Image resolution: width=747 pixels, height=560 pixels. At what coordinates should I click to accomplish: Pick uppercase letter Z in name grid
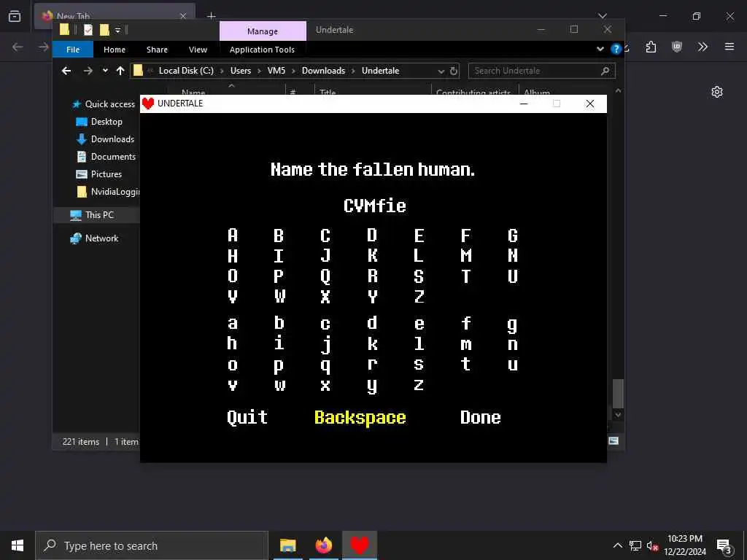[x=419, y=296]
